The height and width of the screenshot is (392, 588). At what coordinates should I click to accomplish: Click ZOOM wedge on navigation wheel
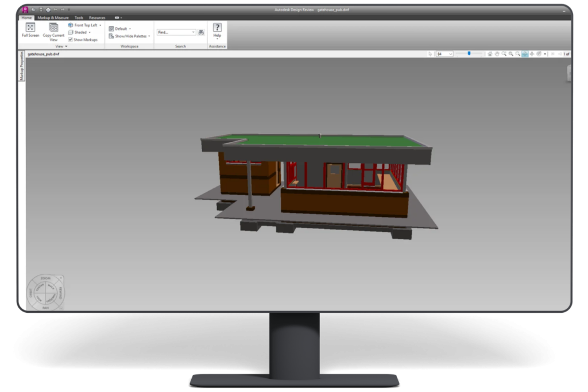click(45, 278)
